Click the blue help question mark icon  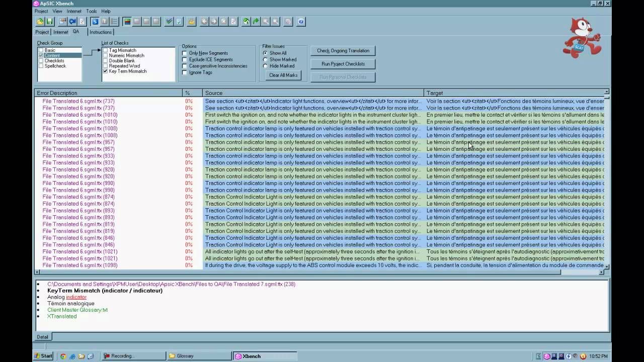pyautogui.click(x=301, y=22)
